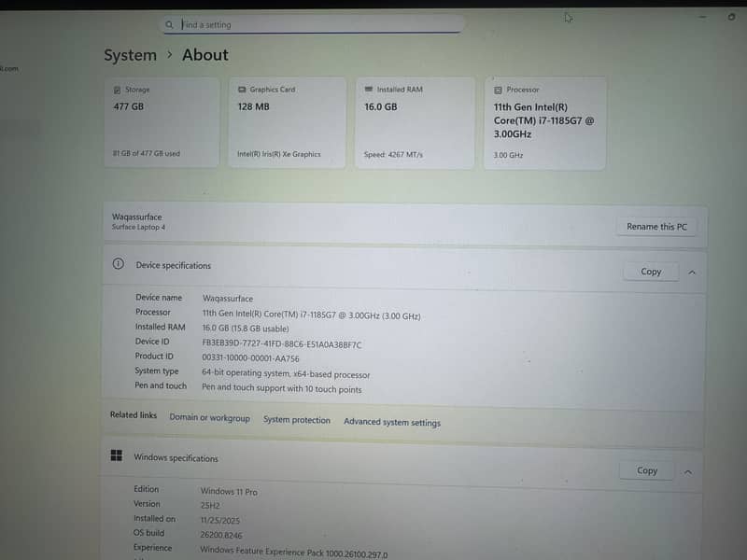The height and width of the screenshot is (560, 747).
Task: Click the Graphics Card icon
Action: point(242,89)
